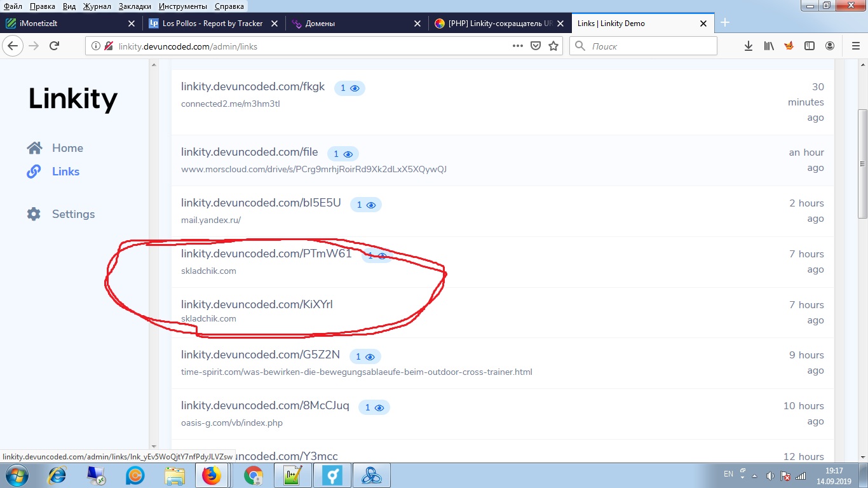This screenshot has height=488, width=868.
Task: Click the oasis-g.com/vb/index.php destination text
Action: click(232, 423)
